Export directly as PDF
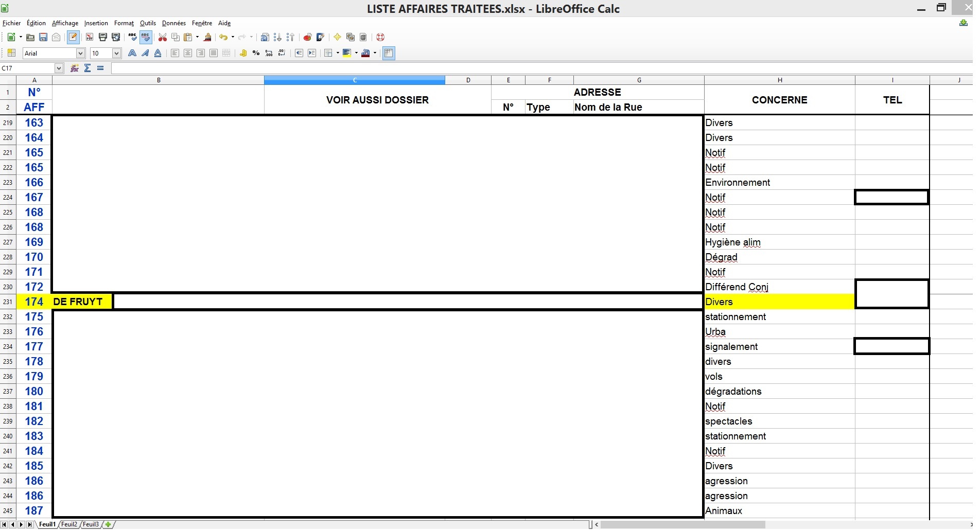Viewport: 980px width, 530px height. (x=90, y=38)
